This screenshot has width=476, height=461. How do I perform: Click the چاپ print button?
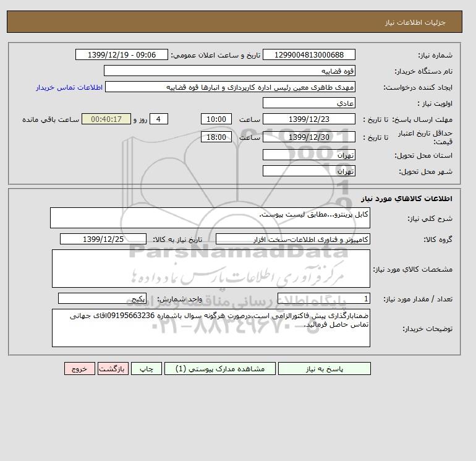(147, 368)
